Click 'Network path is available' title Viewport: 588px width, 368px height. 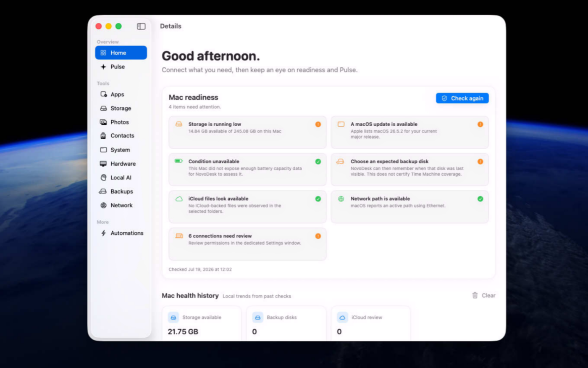coord(380,199)
